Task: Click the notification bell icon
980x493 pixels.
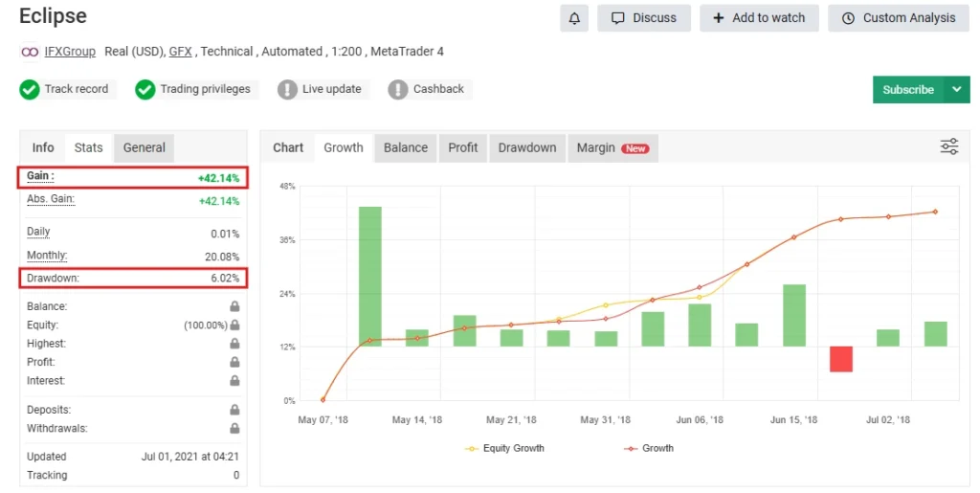Action: coord(574,18)
